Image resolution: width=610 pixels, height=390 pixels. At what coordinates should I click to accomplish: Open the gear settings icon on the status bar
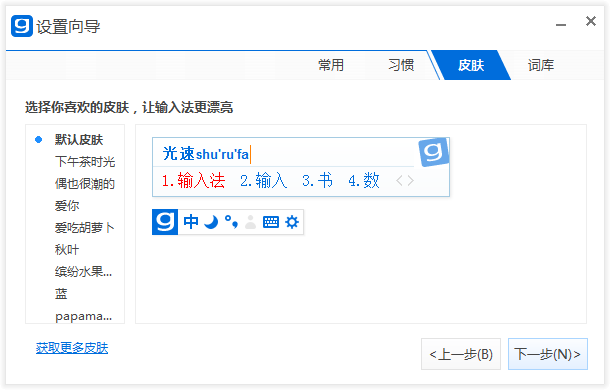coord(292,222)
